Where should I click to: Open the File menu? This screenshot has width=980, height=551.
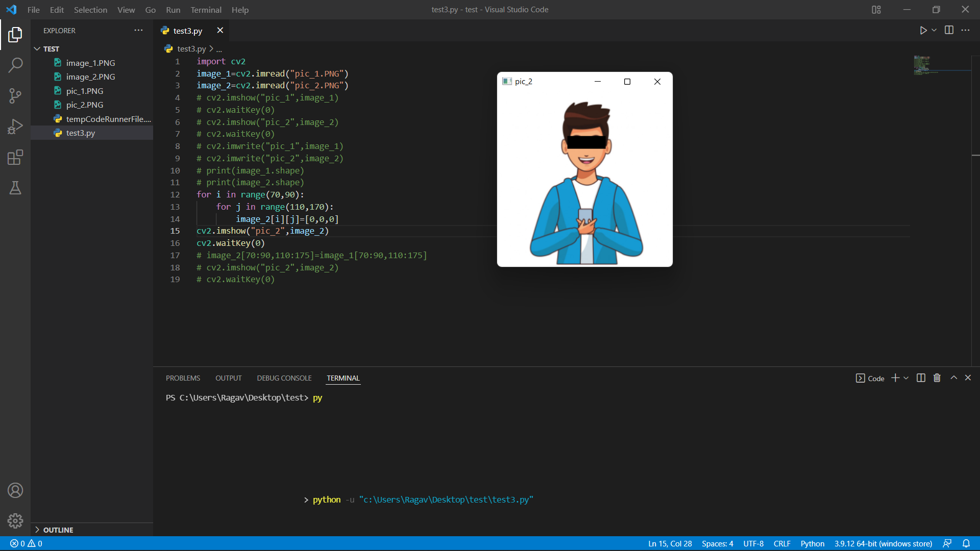[34, 10]
